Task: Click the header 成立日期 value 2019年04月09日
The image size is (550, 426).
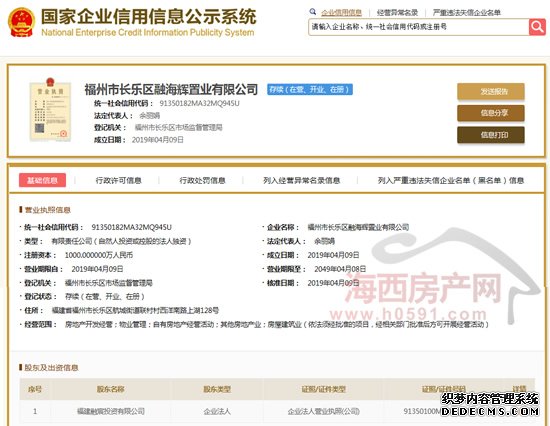Action: [157, 140]
